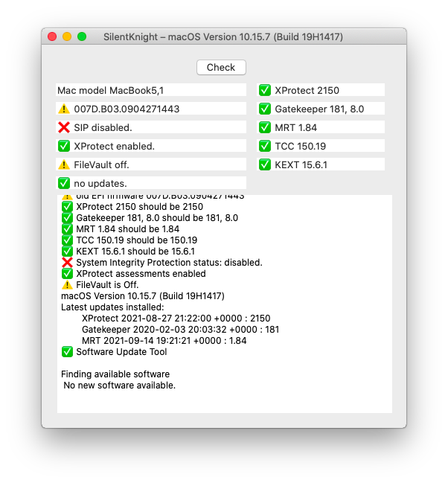Click 'MRT 2021-09-14 19:21:21 +0000 : 1.84' line
The width and height of the screenshot is (448, 483).
tap(164, 340)
